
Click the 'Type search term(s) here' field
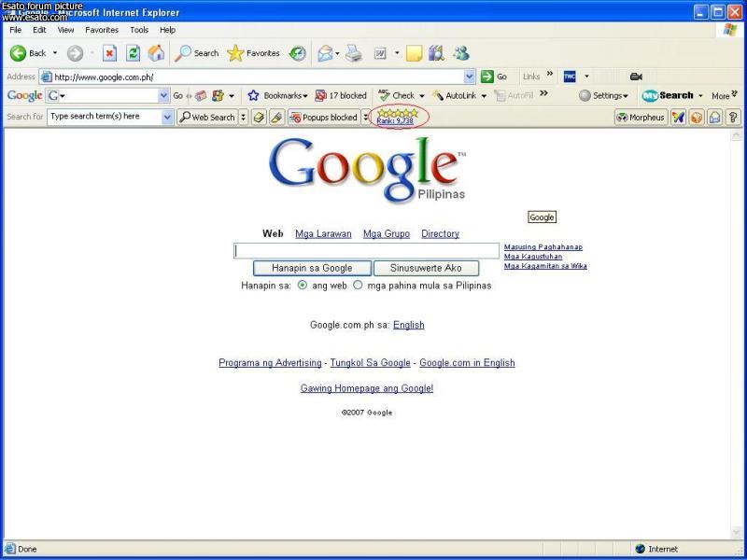(x=105, y=117)
